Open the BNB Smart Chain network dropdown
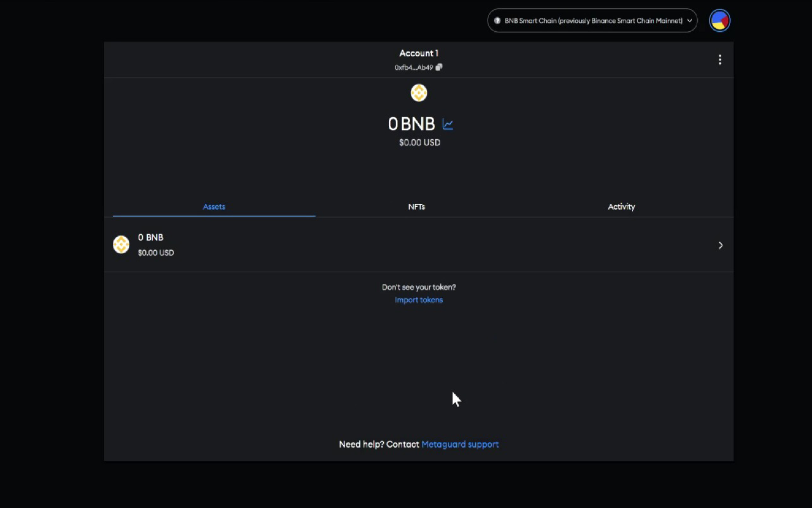Screen dimensions: 812x508 (593, 20)
